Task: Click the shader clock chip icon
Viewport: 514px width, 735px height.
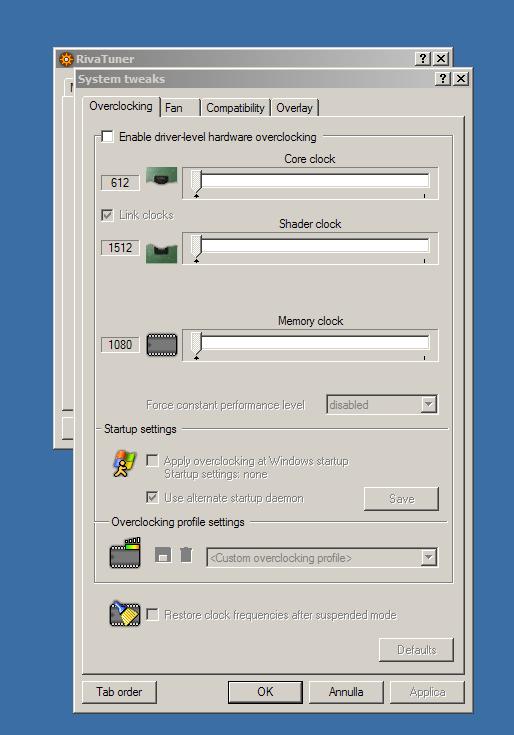Action: coord(162,253)
